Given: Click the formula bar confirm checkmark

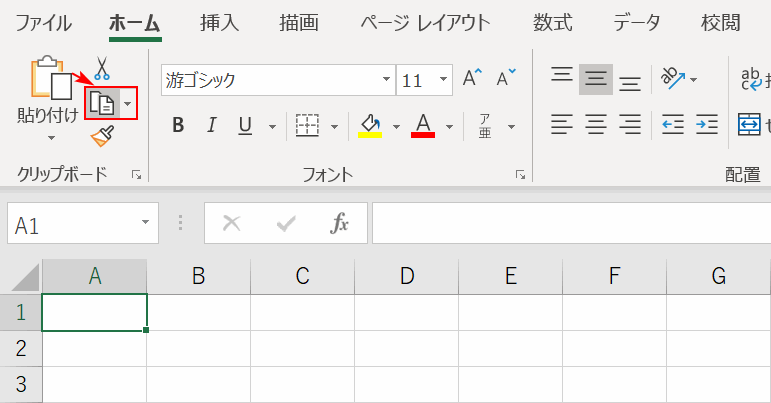Looking at the screenshot, I should (x=286, y=224).
